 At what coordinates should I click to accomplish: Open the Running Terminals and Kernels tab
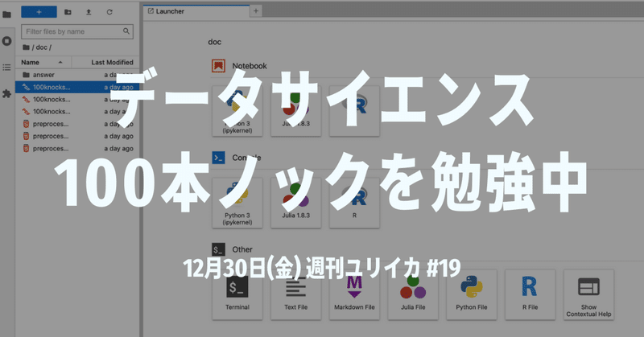(x=6, y=41)
